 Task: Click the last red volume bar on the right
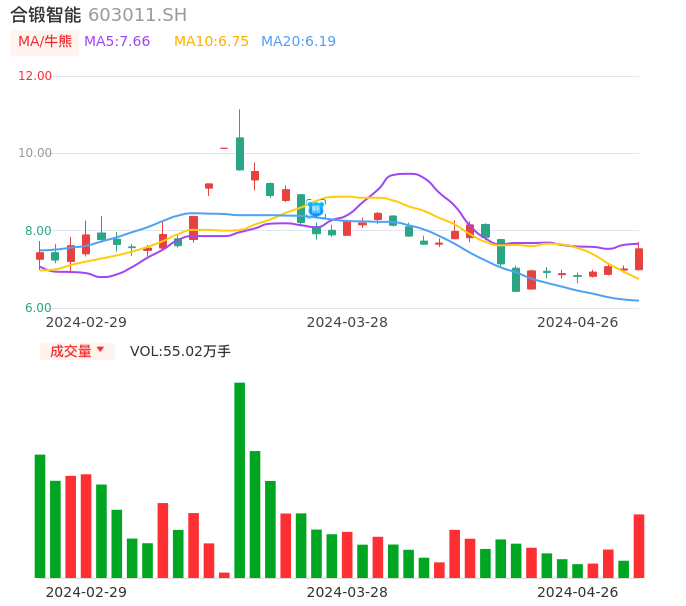(639, 546)
